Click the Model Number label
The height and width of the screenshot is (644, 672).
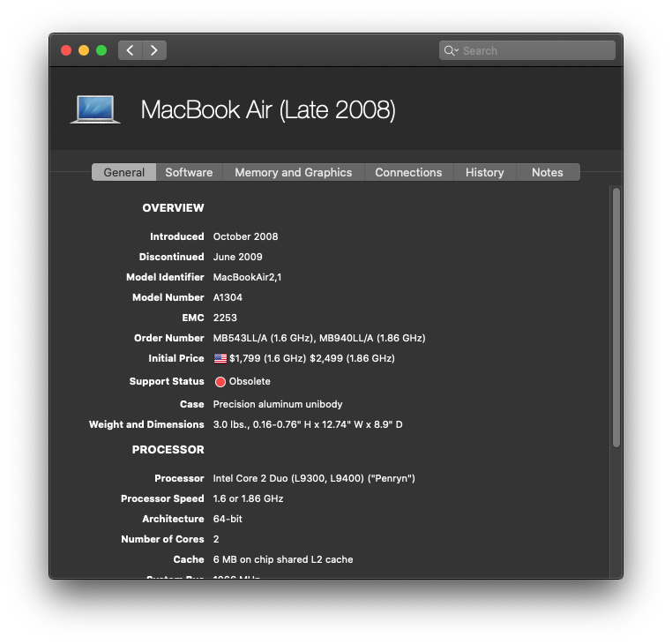[x=168, y=297]
